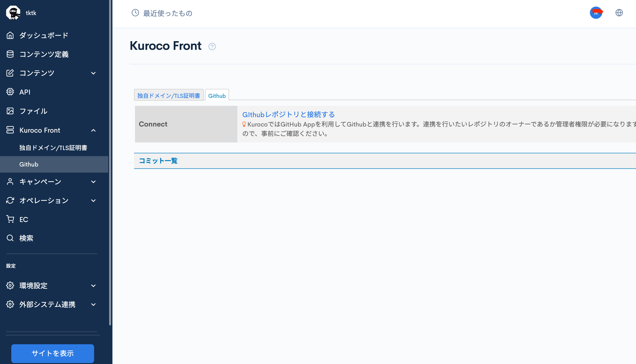Click the 検索 magnifier icon
The height and width of the screenshot is (364, 636).
click(x=10, y=238)
